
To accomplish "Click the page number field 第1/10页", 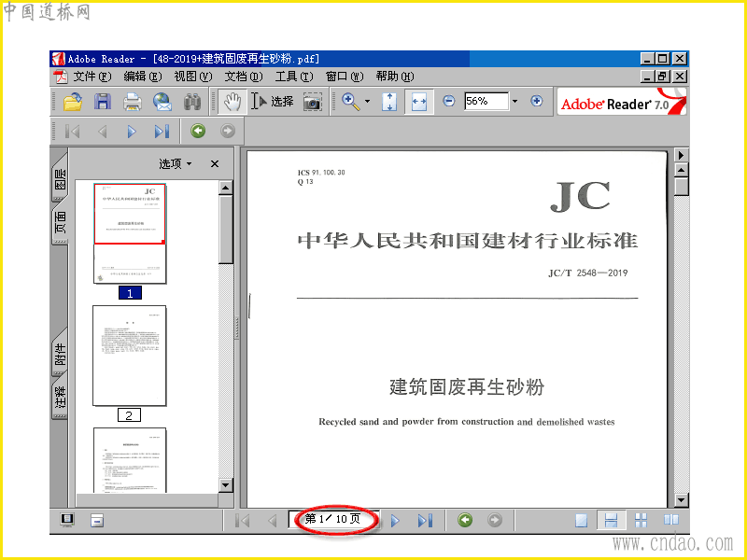I will tap(333, 519).
